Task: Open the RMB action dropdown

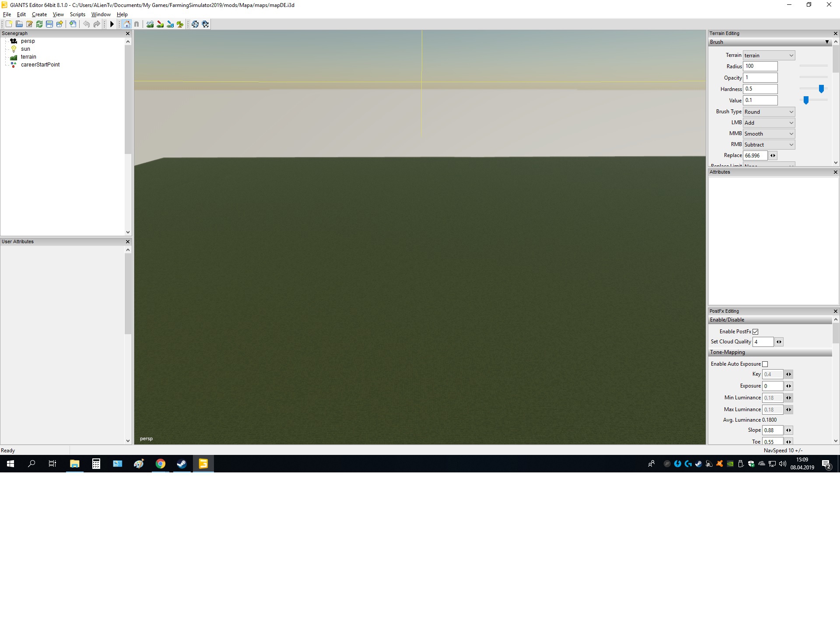Action: [x=769, y=145]
